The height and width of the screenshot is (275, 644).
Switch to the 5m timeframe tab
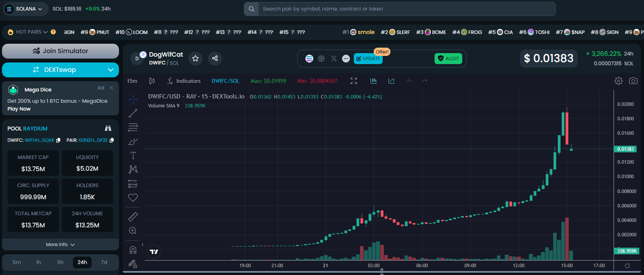click(17, 262)
